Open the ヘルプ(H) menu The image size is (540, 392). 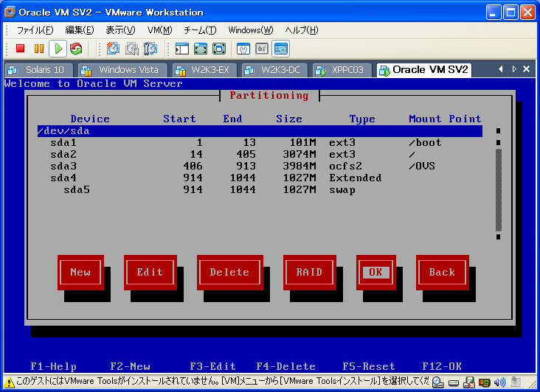[x=302, y=30]
